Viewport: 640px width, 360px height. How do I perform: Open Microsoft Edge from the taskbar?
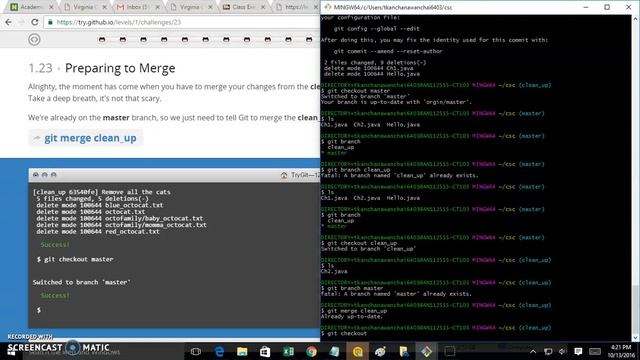(219, 351)
